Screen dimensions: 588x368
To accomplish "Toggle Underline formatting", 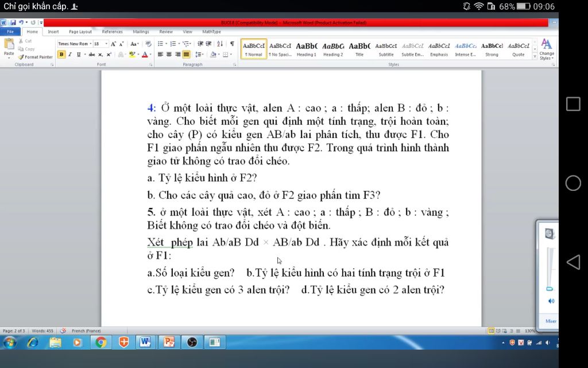I will tap(79, 55).
